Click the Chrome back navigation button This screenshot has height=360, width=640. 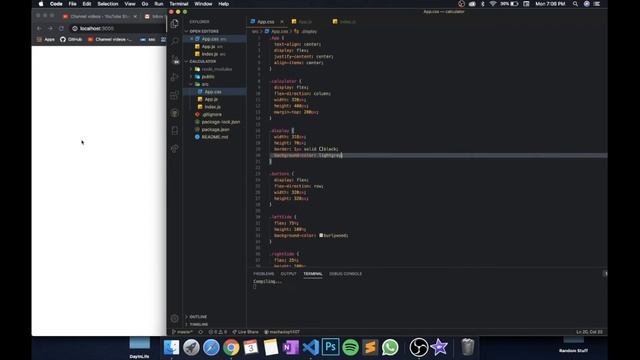click(39, 29)
